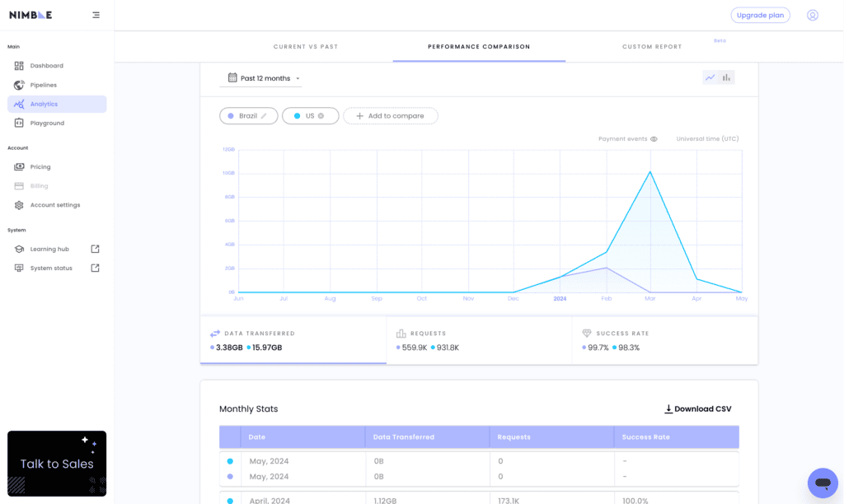The width and height of the screenshot is (844, 504).
Task: Click external link icon beside Learning hub
Action: click(96, 249)
